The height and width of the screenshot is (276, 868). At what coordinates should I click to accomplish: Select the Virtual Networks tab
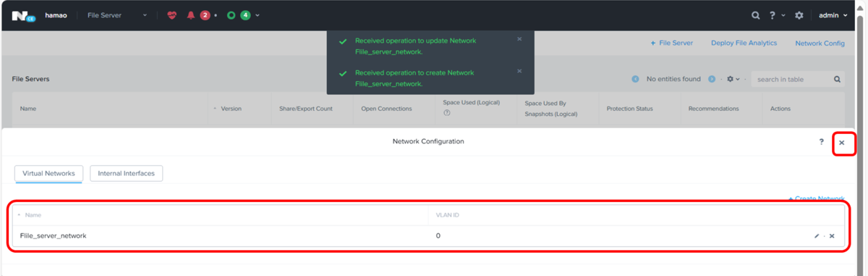click(x=48, y=173)
